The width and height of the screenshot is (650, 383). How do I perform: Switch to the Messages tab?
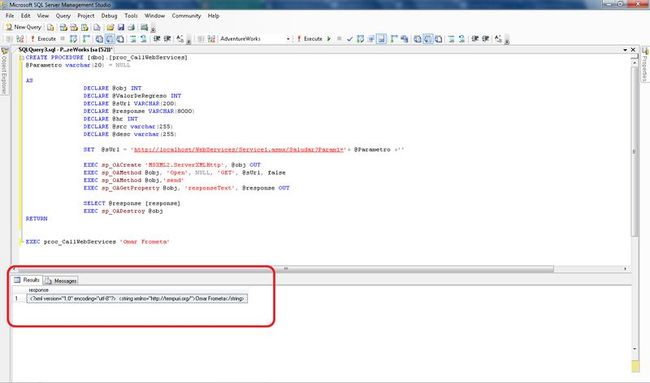point(61,281)
